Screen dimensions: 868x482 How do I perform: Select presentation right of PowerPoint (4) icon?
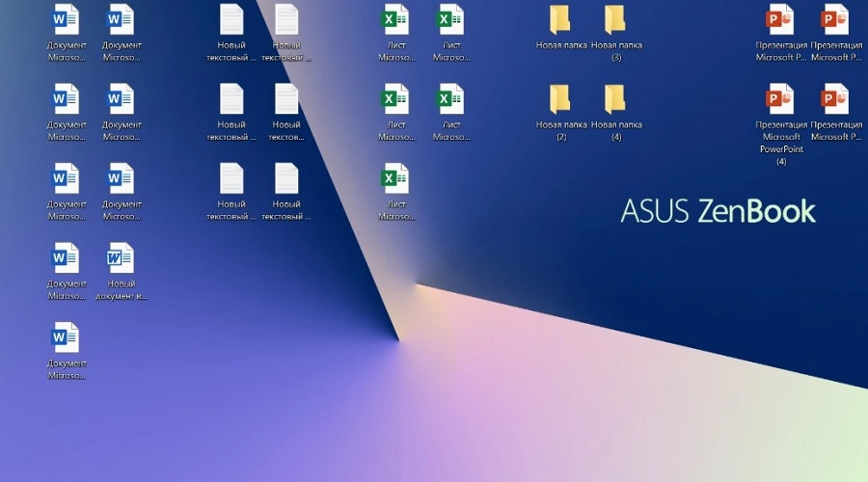[836, 113]
